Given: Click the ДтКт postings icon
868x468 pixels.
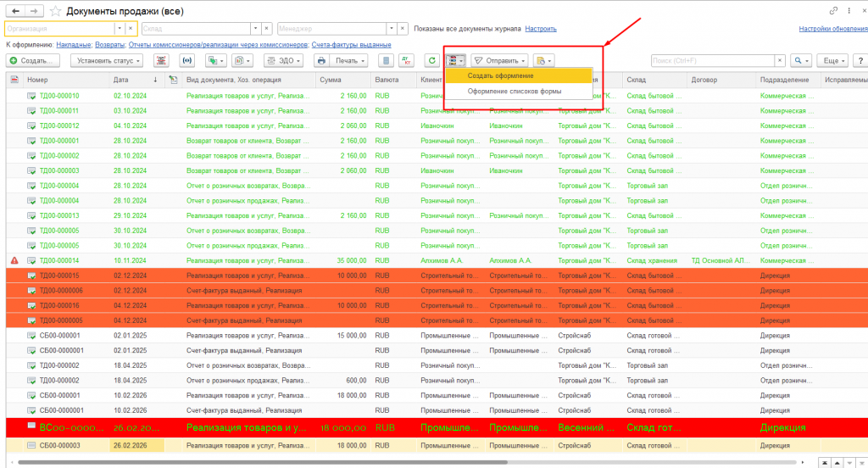Looking at the screenshot, I should pyautogui.click(x=407, y=61).
